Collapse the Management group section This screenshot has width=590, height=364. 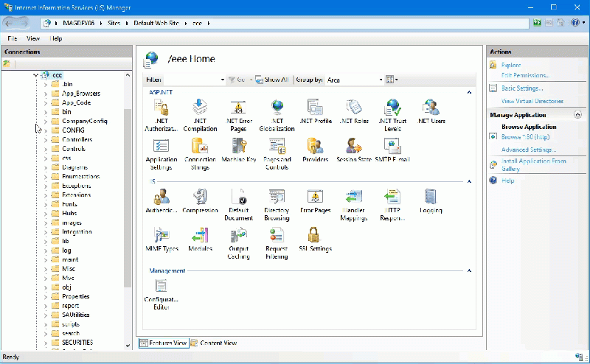(x=469, y=270)
